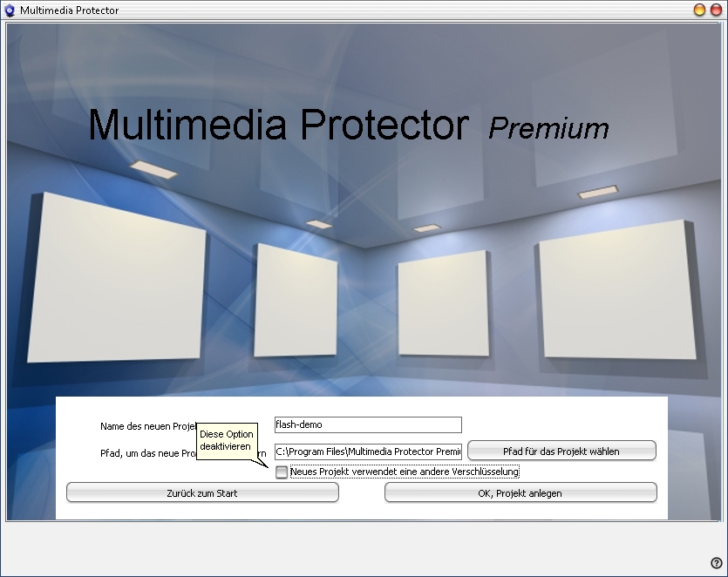Click the Multimedia Protector title bar icon
Screen dimensions: 728x577
10,10
